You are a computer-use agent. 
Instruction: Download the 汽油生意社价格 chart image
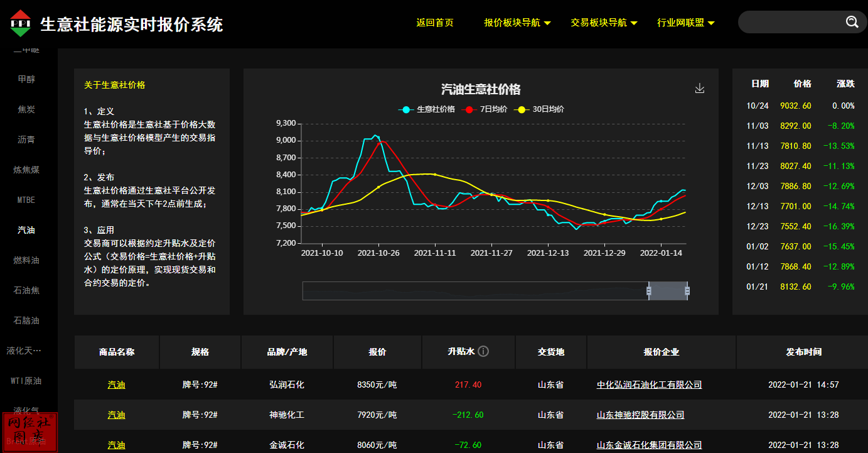point(700,89)
